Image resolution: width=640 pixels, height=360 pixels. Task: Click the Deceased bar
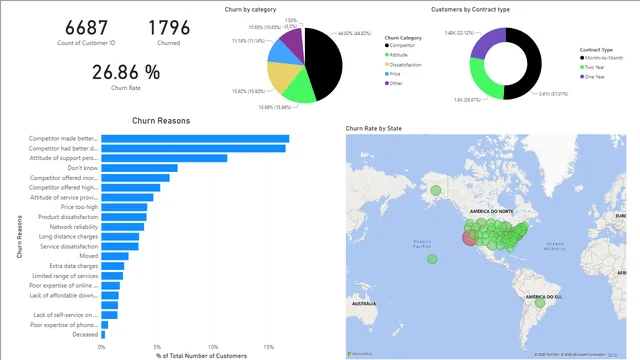point(103,335)
